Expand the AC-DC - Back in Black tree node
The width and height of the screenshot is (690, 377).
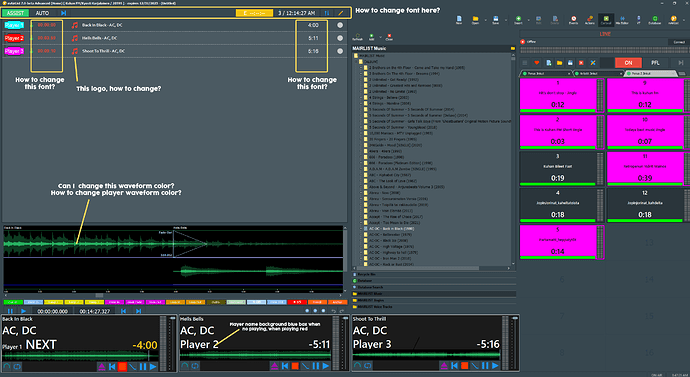[x=361, y=229]
